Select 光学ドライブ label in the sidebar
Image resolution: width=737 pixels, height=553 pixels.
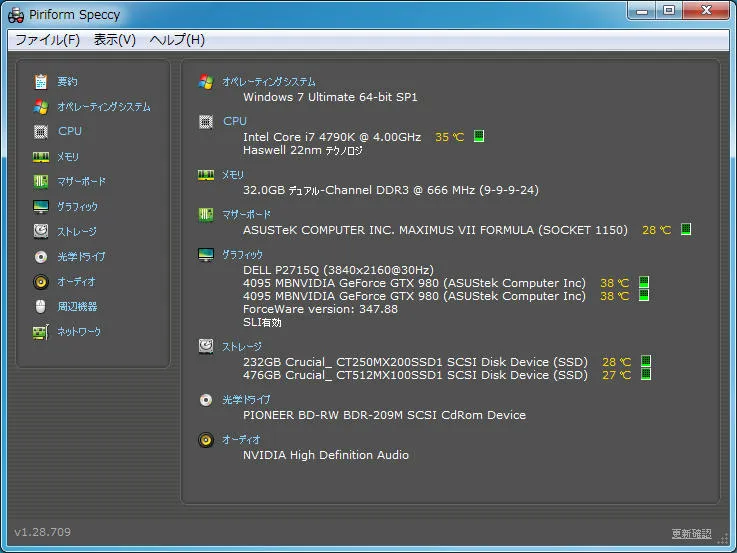81,257
